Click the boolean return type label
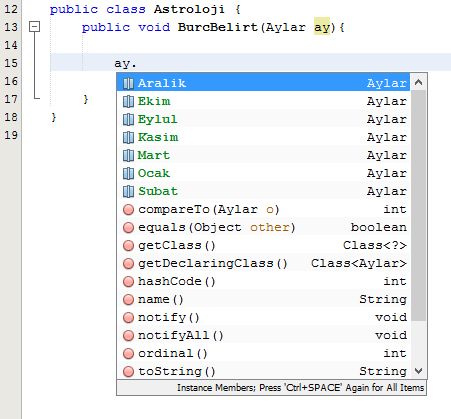 pyautogui.click(x=379, y=227)
